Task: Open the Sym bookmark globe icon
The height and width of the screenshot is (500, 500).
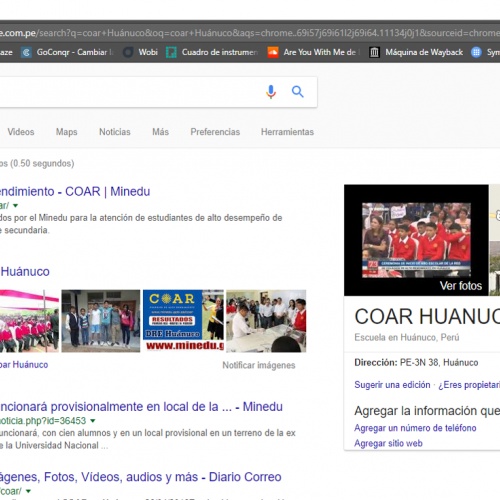Action: point(476,52)
